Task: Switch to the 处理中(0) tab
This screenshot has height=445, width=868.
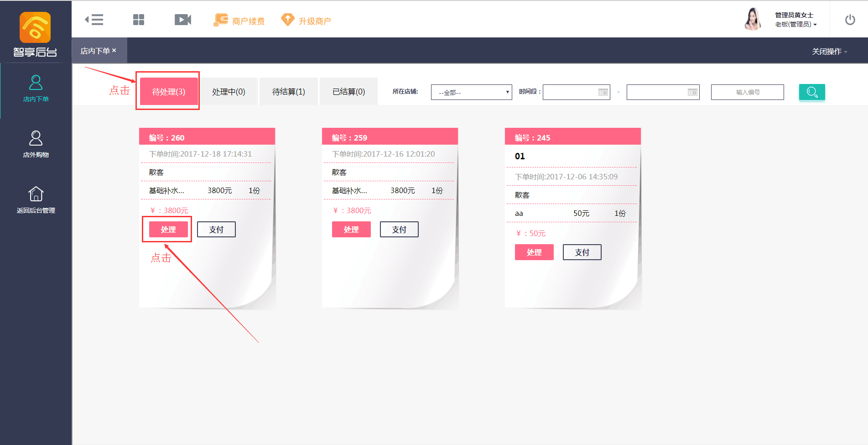Action: coord(229,91)
